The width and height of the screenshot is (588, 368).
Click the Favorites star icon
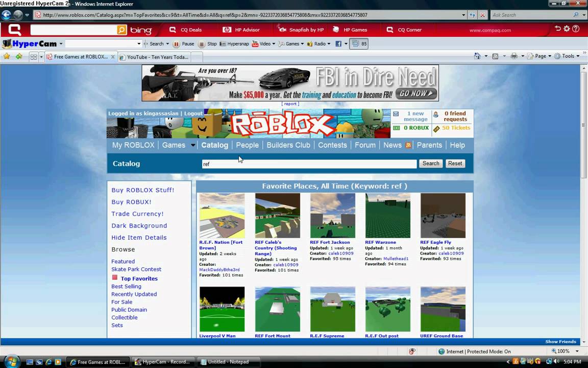7,56
